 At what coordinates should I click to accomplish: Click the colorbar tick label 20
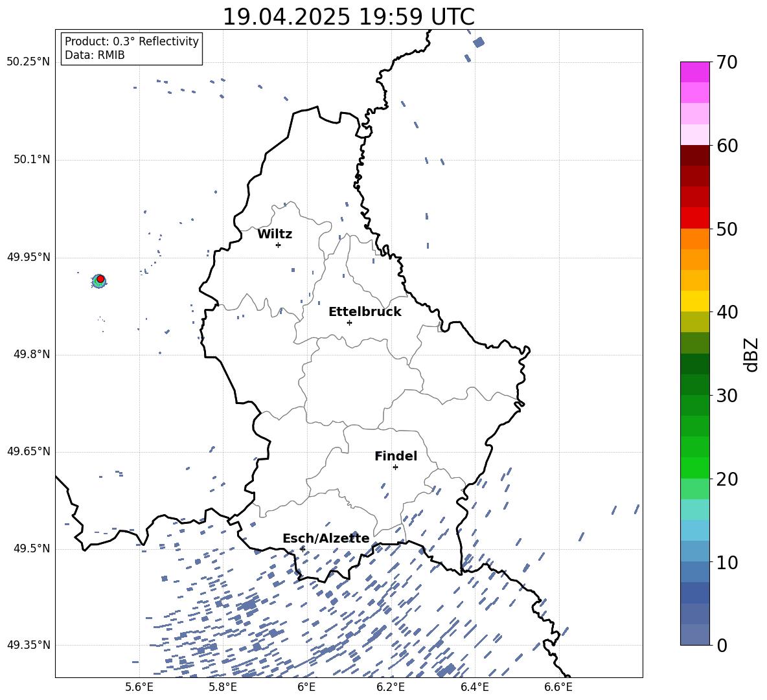coord(727,479)
